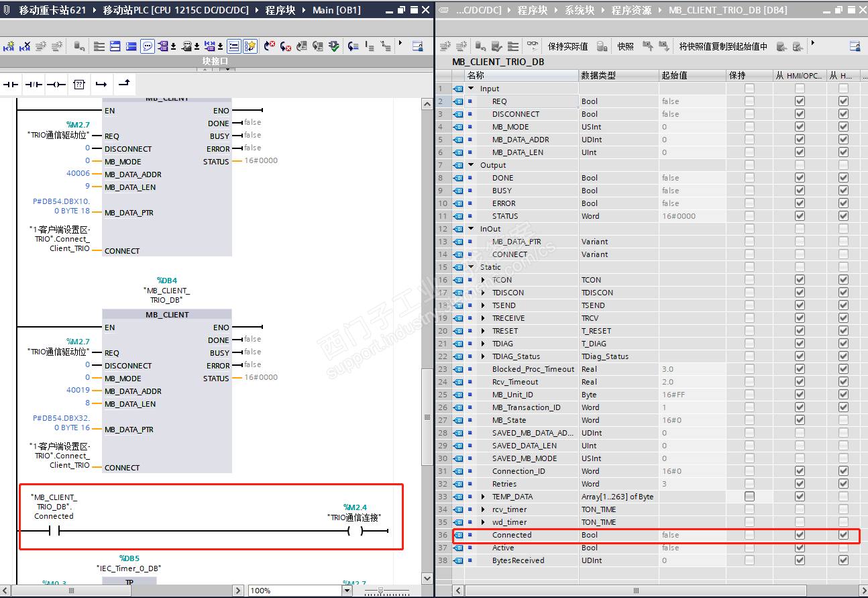Image resolution: width=868 pixels, height=598 pixels.
Task: Toggle network comments speech-bubble icon
Action: coord(148,46)
